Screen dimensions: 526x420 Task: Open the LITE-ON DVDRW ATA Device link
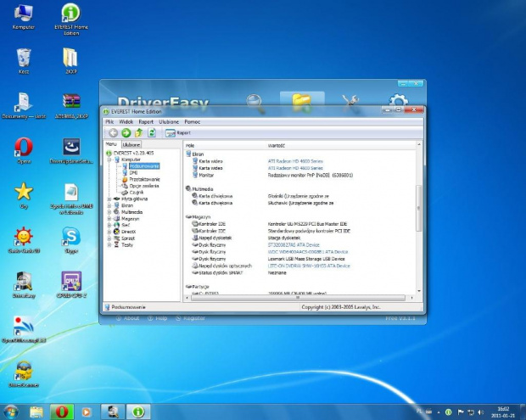(x=309, y=266)
